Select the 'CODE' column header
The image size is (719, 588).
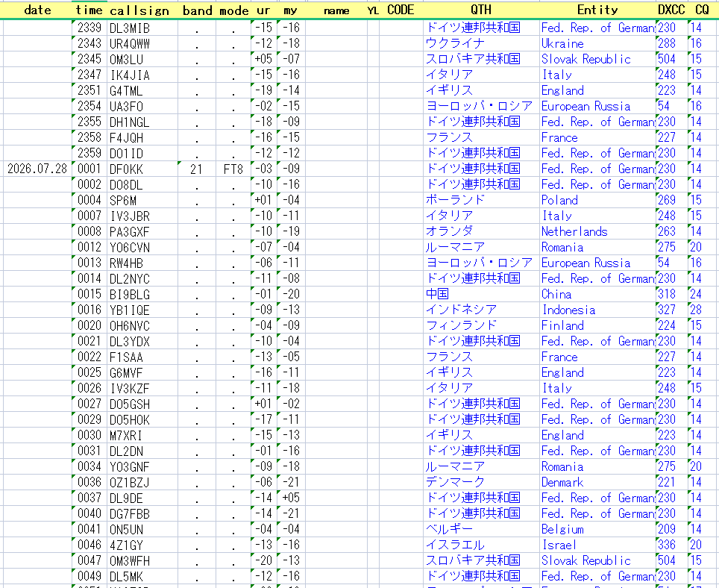coord(401,10)
